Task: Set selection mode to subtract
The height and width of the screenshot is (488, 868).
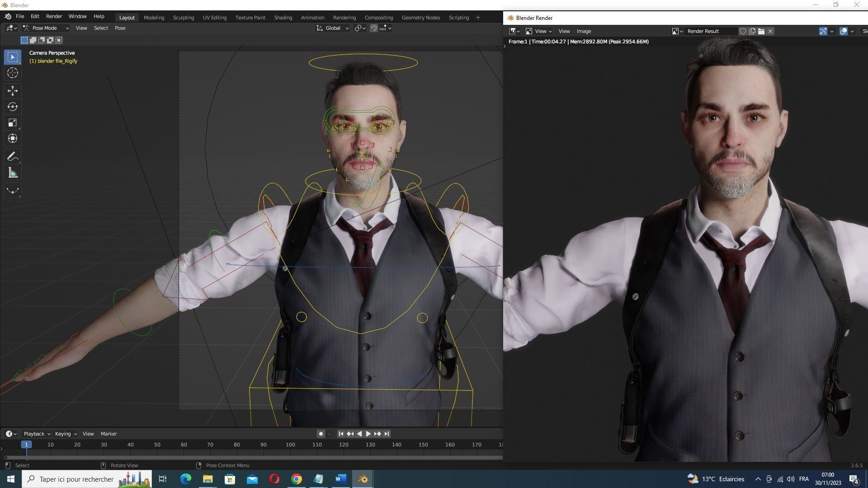Action: (42, 40)
